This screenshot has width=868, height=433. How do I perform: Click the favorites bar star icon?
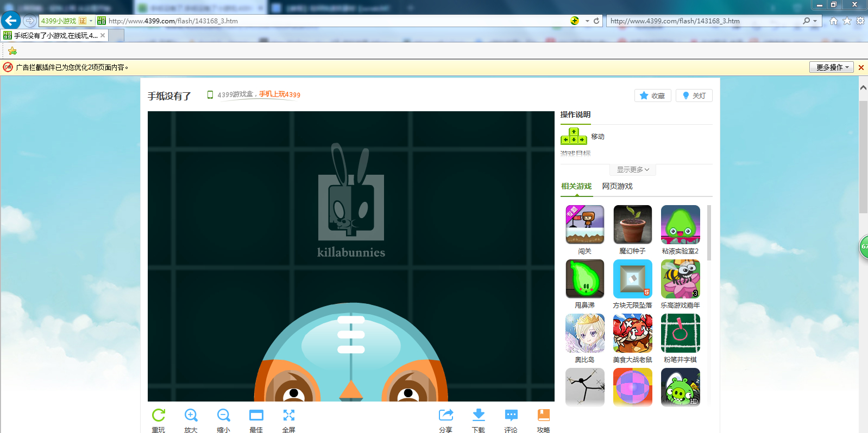12,51
